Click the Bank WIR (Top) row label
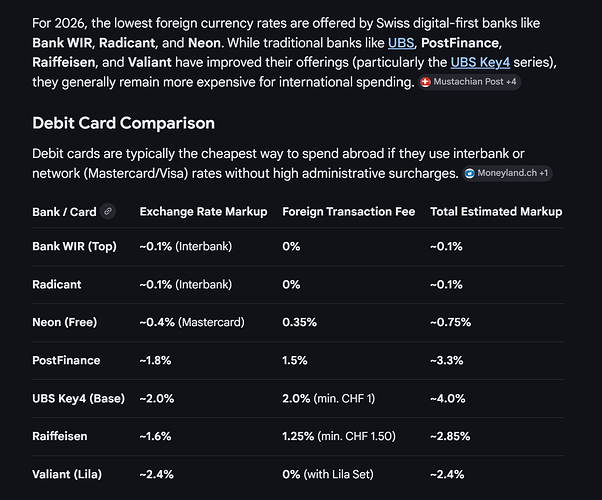The image size is (602, 500). [x=74, y=246]
